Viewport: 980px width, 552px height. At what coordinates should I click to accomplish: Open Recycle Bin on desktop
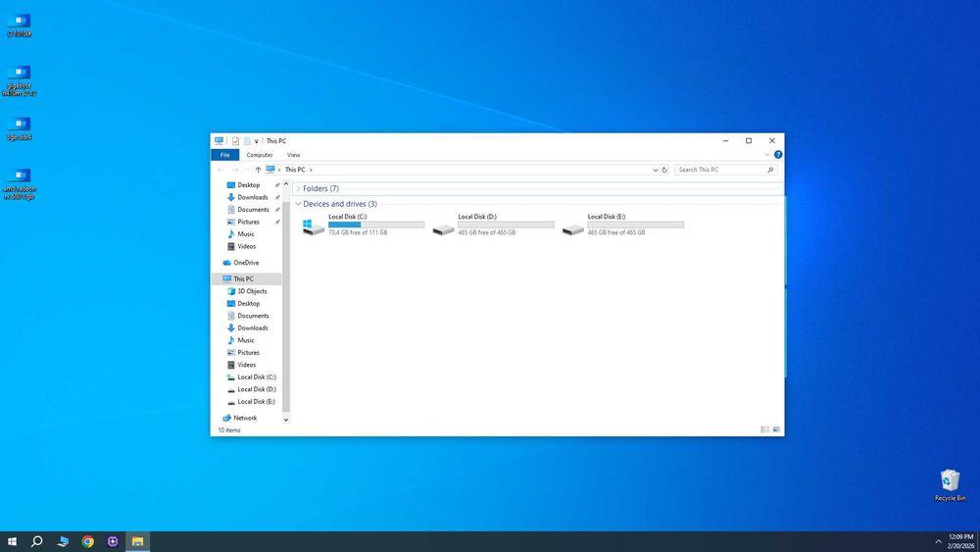coord(950,485)
